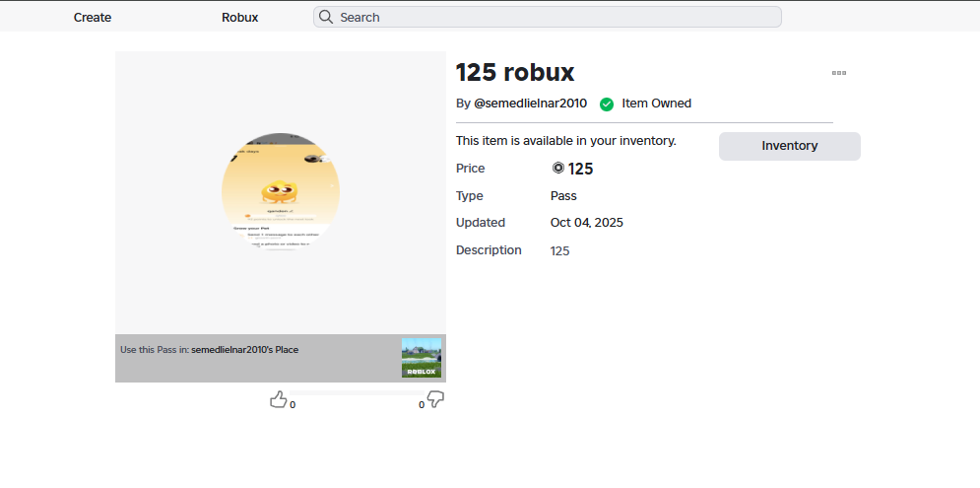This screenshot has height=488, width=980.
Task: Open the three-dot more options menu
Action: [x=839, y=73]
